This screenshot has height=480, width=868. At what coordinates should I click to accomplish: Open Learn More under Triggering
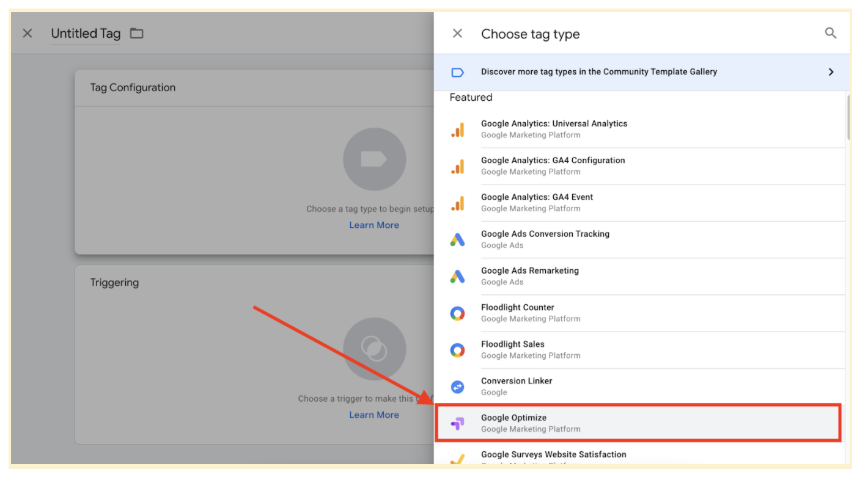(374, 414)
